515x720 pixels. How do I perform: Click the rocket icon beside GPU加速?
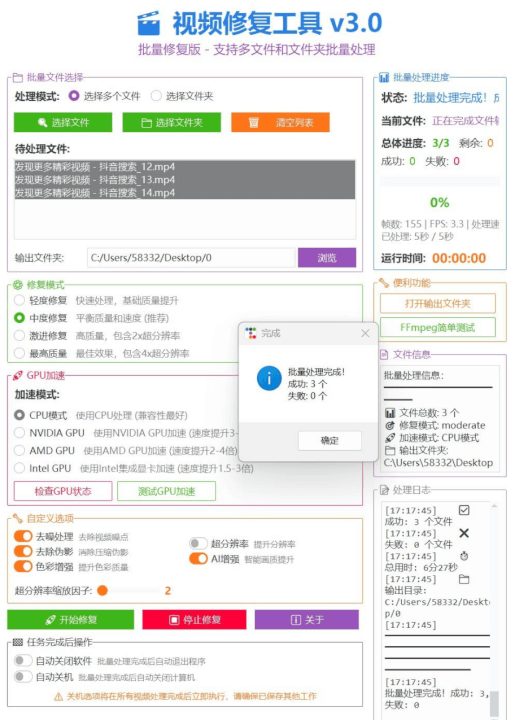(18, 376)
